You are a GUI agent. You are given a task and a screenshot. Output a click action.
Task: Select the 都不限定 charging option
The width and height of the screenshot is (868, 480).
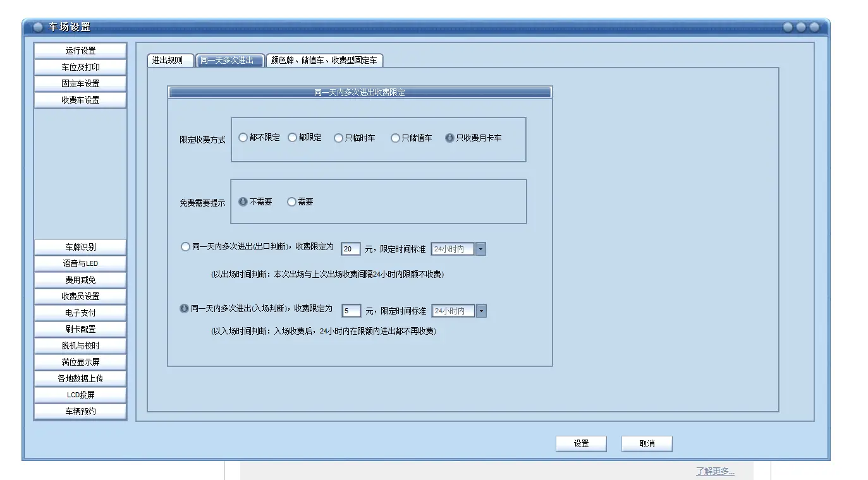click(243, 137)
